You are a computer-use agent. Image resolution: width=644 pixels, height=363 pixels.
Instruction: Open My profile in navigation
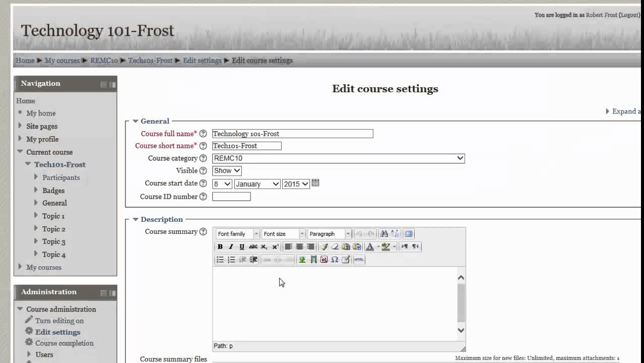42,139
